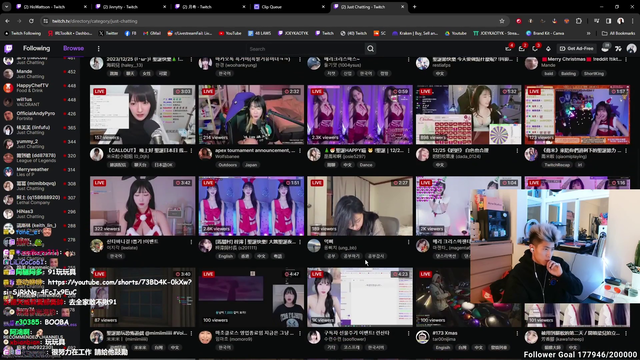Open the stream thumbnail with 123 viewers
The height and width of the screenshot is (360, 640).
coord(577,115)
